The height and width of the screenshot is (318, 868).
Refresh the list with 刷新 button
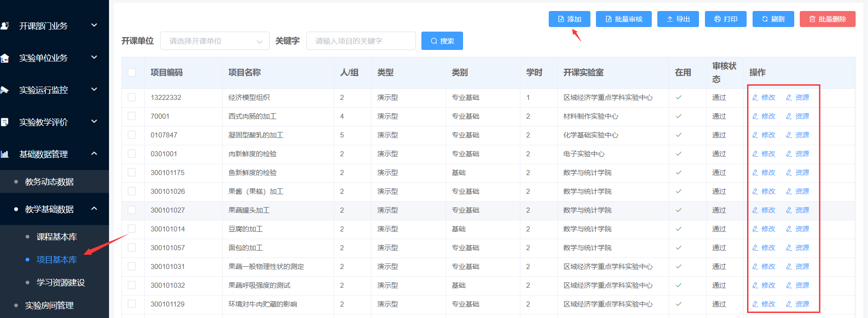[x=773, y=19]
